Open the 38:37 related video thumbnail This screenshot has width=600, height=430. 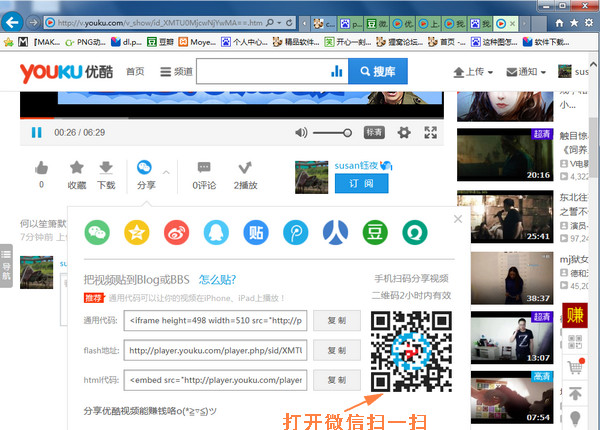512,278
